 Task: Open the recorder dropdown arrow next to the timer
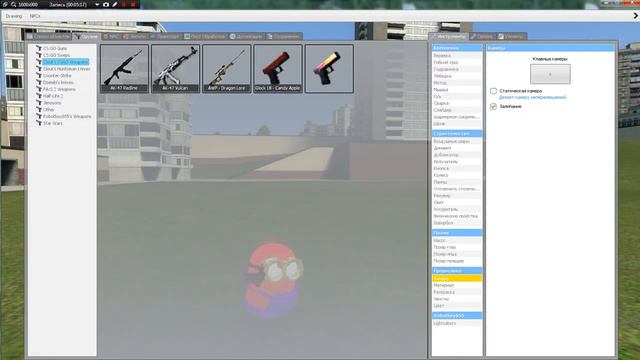(97, 4)
